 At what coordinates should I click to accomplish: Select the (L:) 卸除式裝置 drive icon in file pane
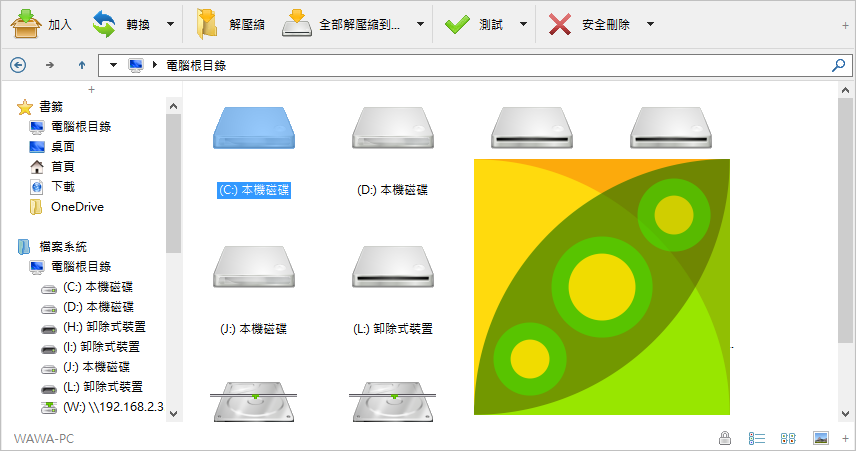(x=393, y=267)
